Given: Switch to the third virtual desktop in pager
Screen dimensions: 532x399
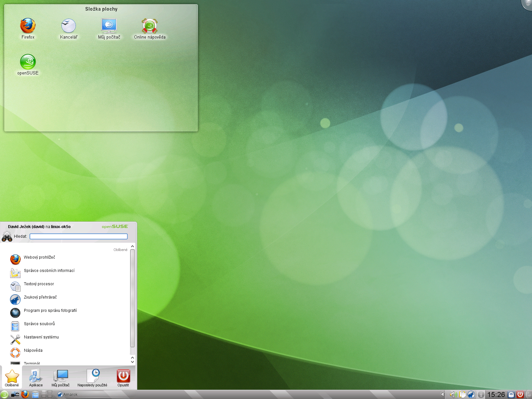Looking at the screenshot, I should tap(44, 397).
